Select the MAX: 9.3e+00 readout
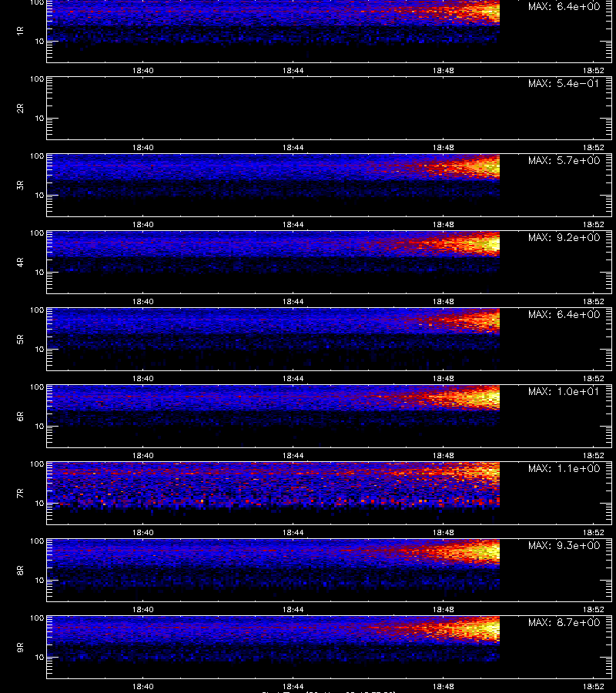This screenshot has width=616, height=693. 564,545
